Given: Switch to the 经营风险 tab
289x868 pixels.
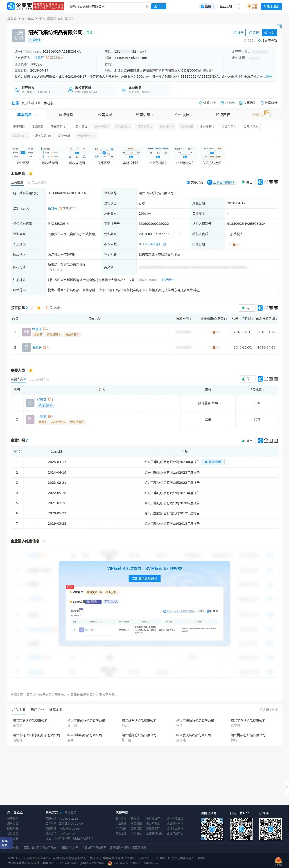Looking at the screenshot, I should 105,115.
